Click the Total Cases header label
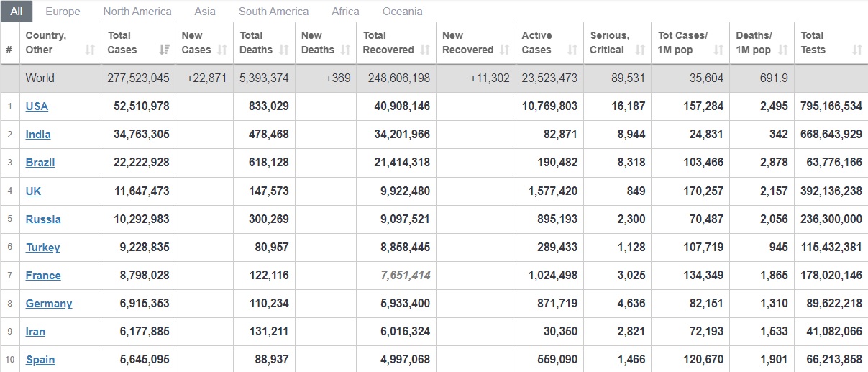 pyautogui.click(x=122, y=42)
